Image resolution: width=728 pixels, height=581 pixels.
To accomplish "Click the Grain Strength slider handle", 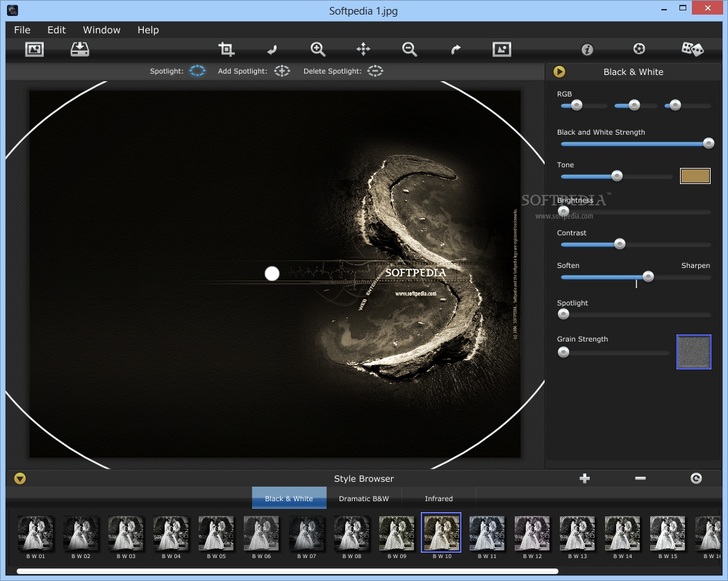I will pos(563,352).
